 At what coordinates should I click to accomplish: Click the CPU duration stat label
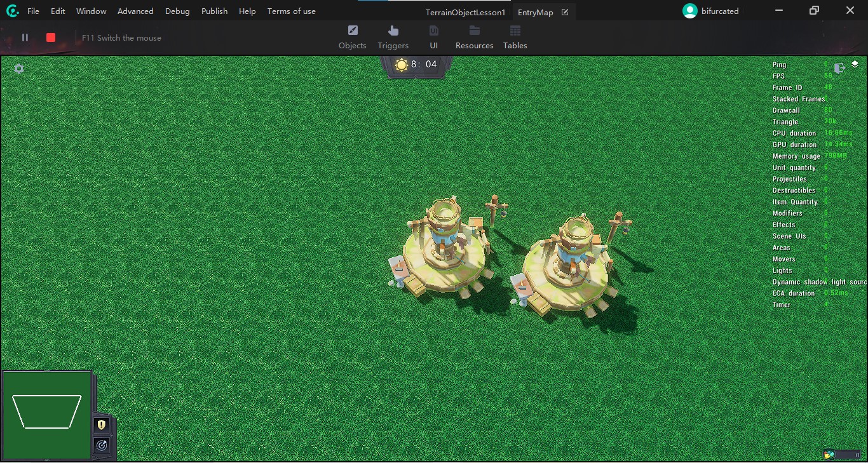click(794, 133)
